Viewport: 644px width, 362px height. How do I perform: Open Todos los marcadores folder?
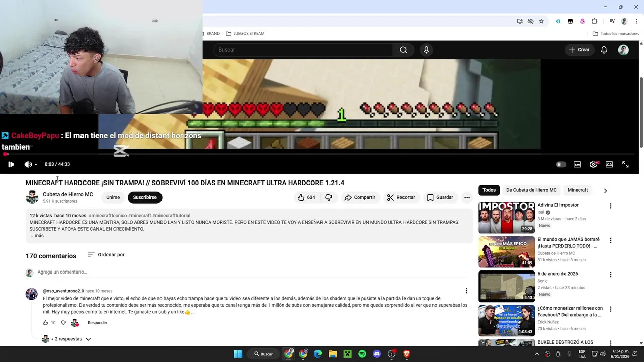pos(616,34)
